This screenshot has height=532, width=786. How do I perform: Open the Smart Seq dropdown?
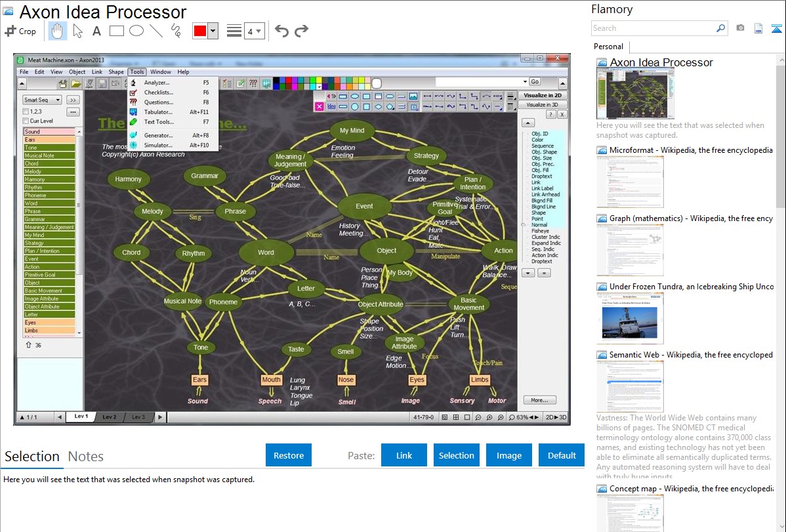click(x=43, y=100)
